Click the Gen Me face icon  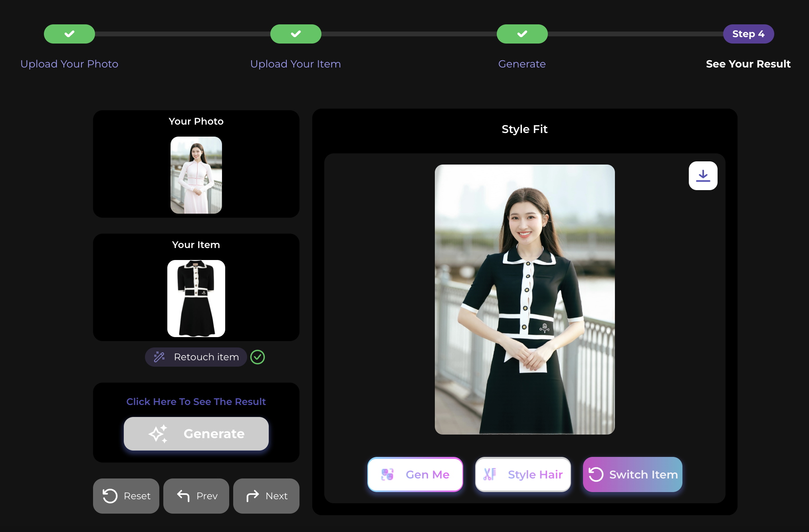(x=387, y=474)
